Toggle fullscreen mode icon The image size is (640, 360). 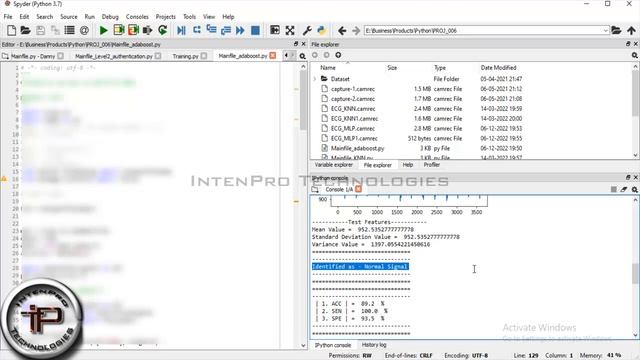pos(290,30)
